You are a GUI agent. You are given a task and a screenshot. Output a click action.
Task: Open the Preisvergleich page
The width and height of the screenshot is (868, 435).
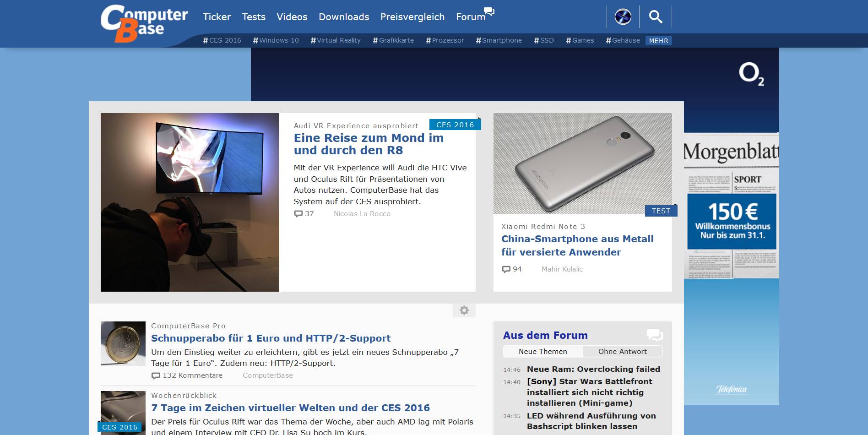pyautogui.click(x=412, y=17)
